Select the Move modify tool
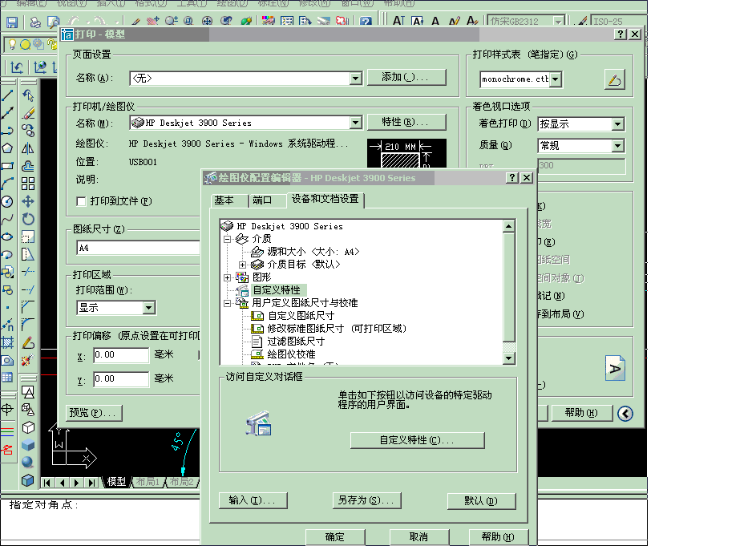 (28, 201)
